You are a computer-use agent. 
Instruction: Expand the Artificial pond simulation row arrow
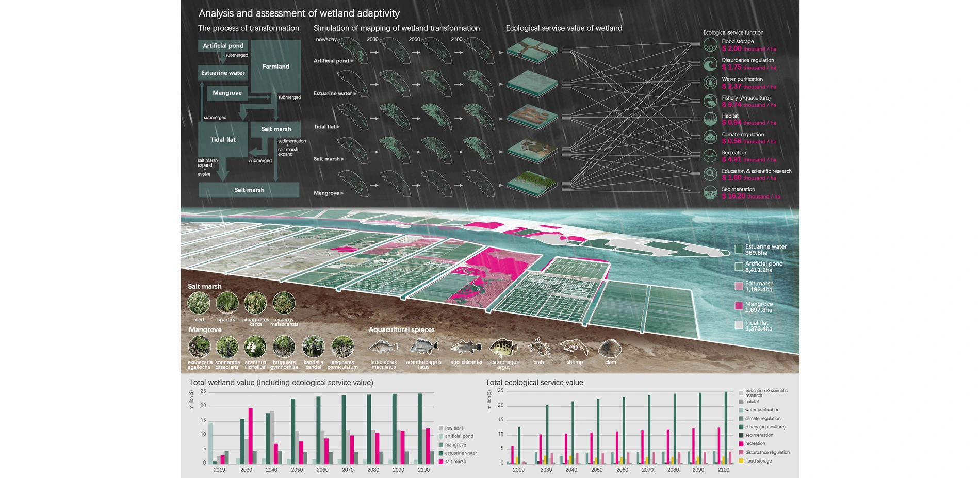[352, 61]
